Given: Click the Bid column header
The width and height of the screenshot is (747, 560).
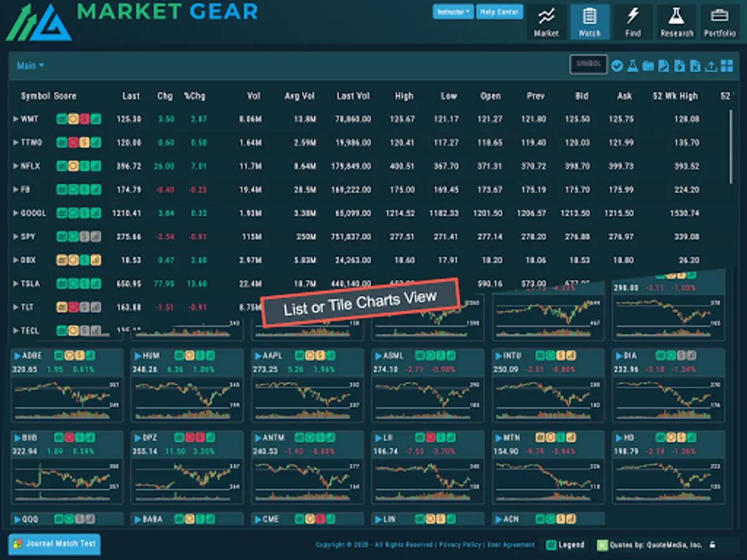Looking at the screenshot, I should [581, 96].
